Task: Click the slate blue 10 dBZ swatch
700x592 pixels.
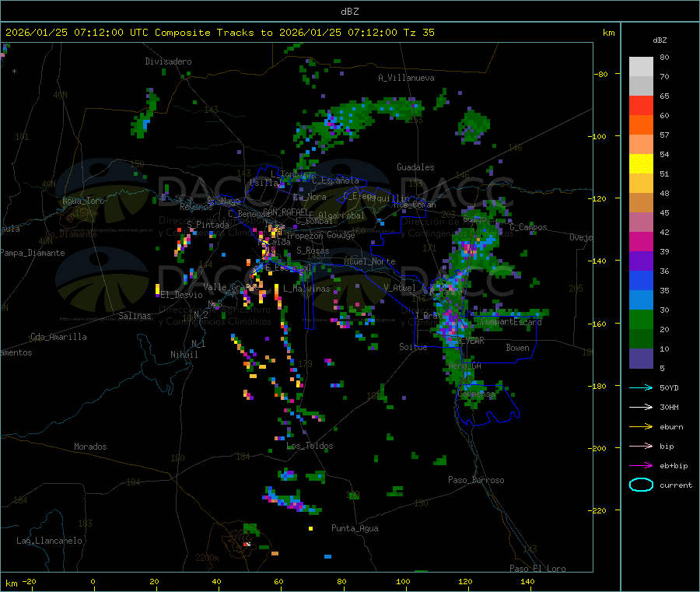Action: pyautogui.click(x=641, y=358)
